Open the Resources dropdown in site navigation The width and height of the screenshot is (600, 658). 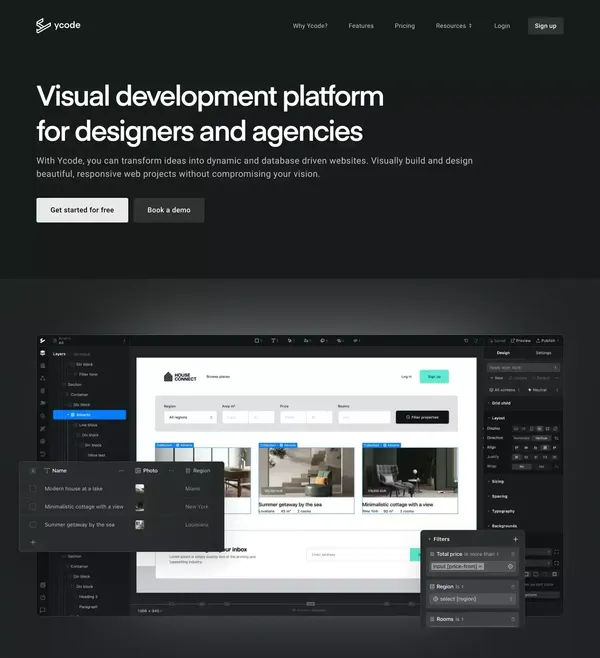click(454, 26)
